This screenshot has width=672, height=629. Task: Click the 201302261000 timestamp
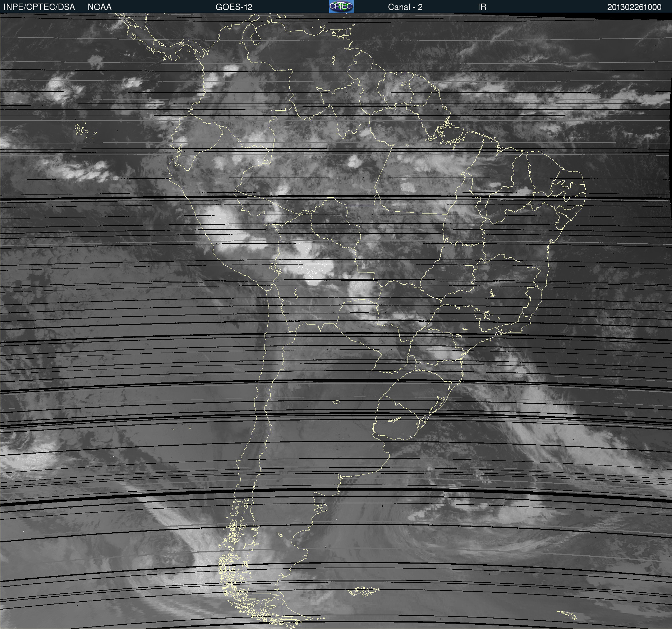[x=634, y=7]
